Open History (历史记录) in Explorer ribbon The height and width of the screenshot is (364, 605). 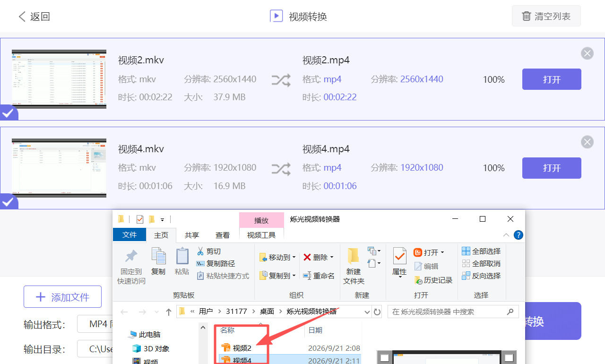pos(433,280)
